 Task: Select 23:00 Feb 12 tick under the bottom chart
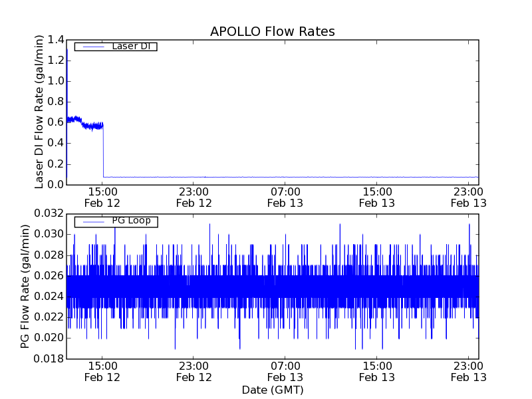194,371
